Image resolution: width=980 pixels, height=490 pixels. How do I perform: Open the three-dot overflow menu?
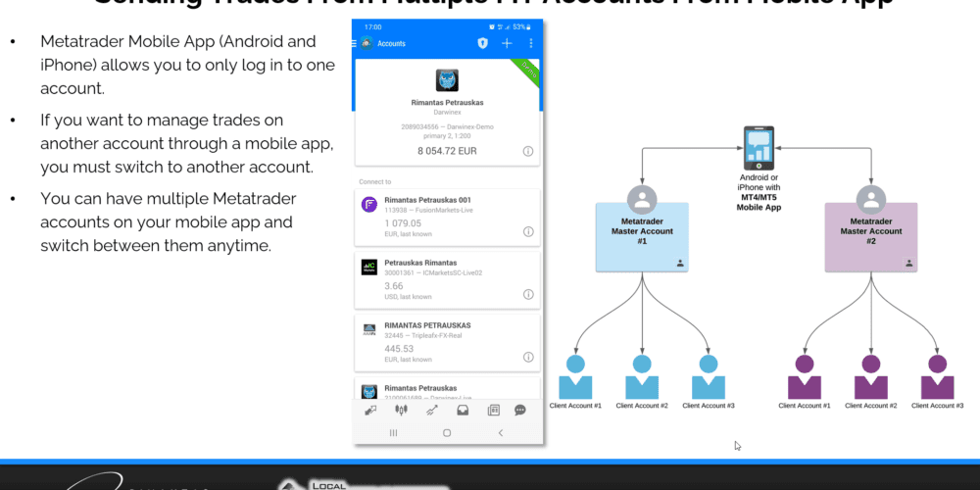531,43
